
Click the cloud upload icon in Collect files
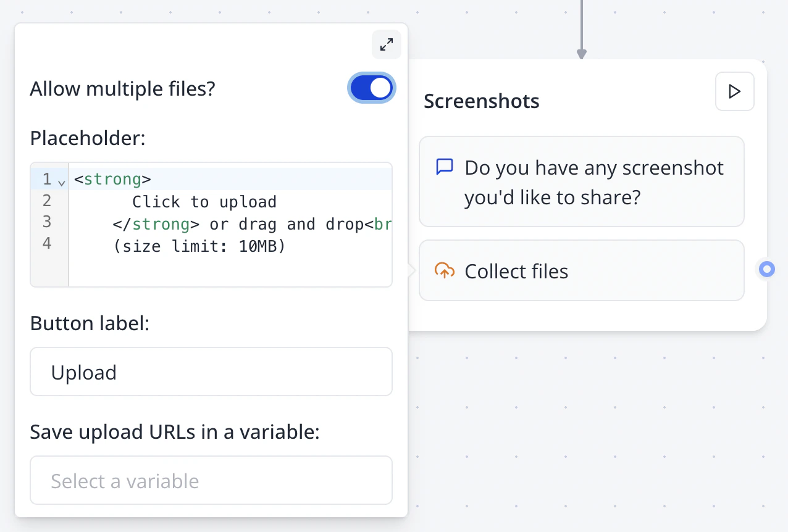click(x=443, y=271)
